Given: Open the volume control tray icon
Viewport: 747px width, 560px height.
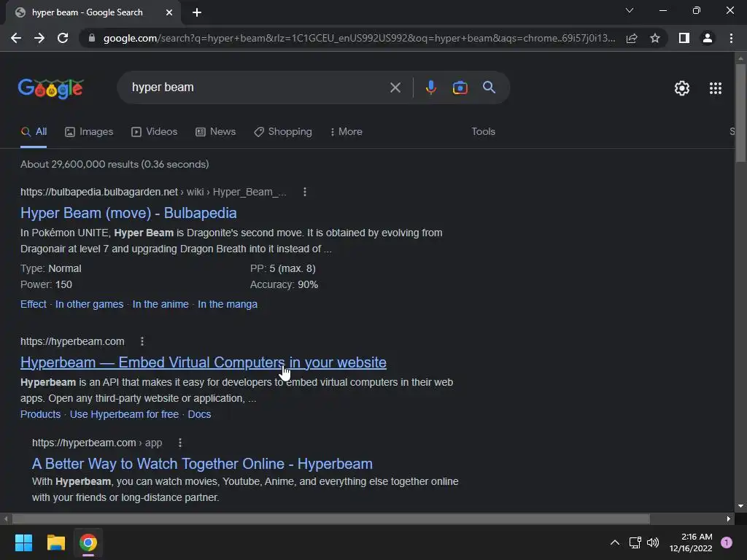Looking at the screenshot, I should (x=653, y=542).
